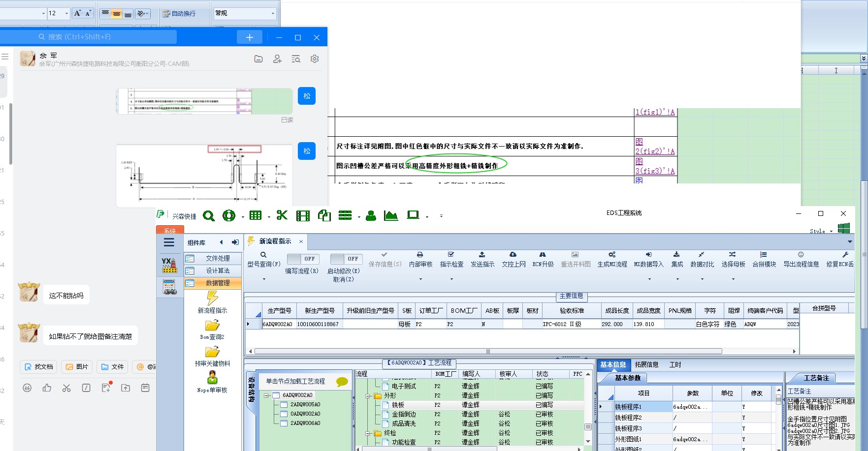Screen dimensions: 868x451
Task: Click the copy documents icon in EDS toolbar
Action: point(324,215)
